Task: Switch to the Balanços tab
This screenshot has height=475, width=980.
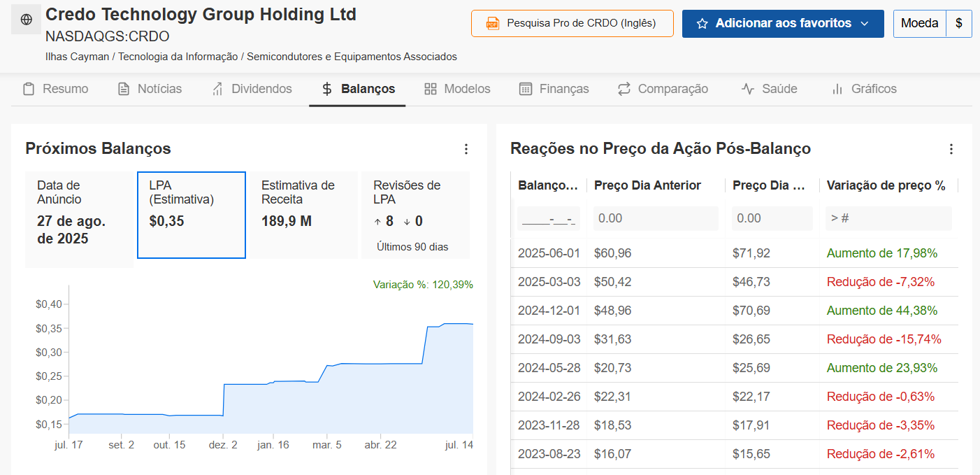Action: 358,89
